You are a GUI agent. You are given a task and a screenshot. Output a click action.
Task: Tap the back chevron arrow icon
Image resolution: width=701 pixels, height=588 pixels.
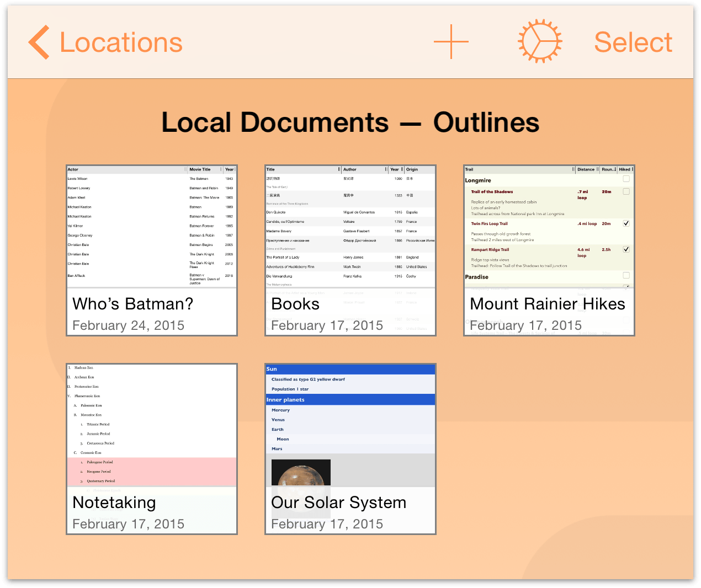[39, 42]
